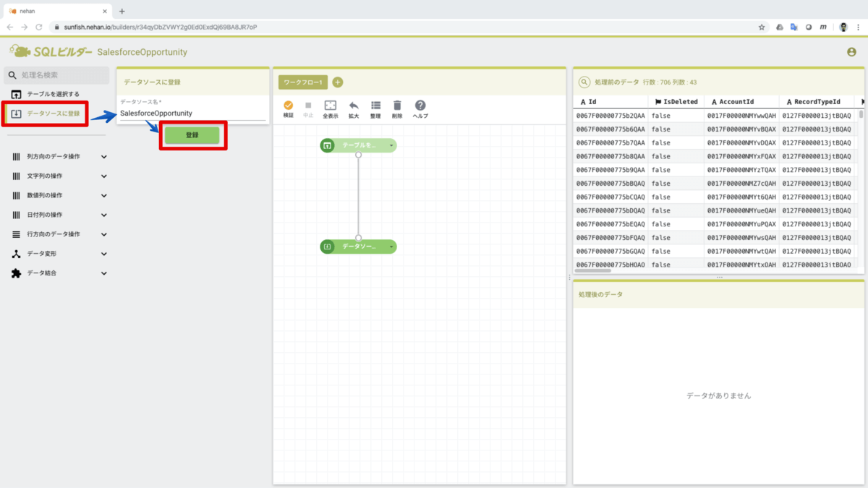868x488 pixels.
Task: Select the ワークフロー1 tab
Action: (303, 82)
